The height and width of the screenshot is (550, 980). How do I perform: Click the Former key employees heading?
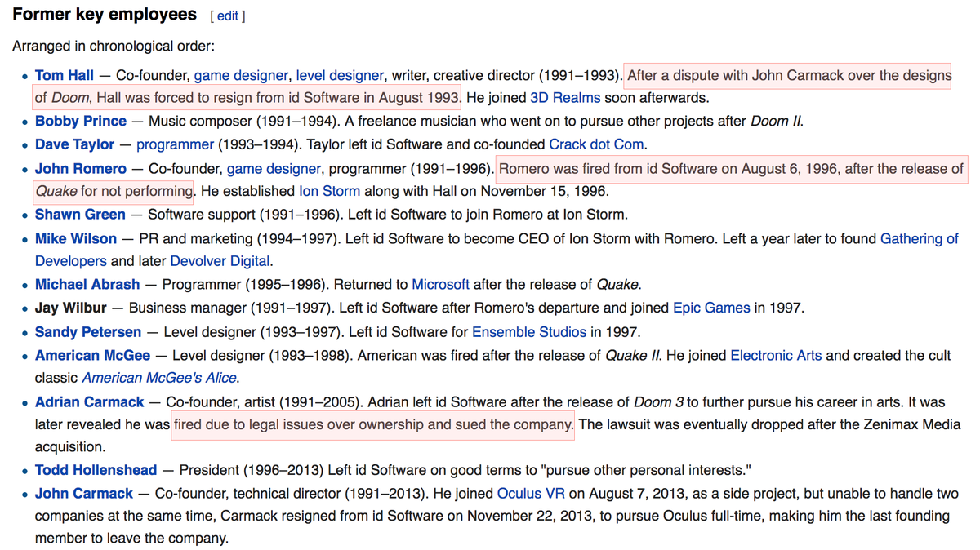pos(105,15)
